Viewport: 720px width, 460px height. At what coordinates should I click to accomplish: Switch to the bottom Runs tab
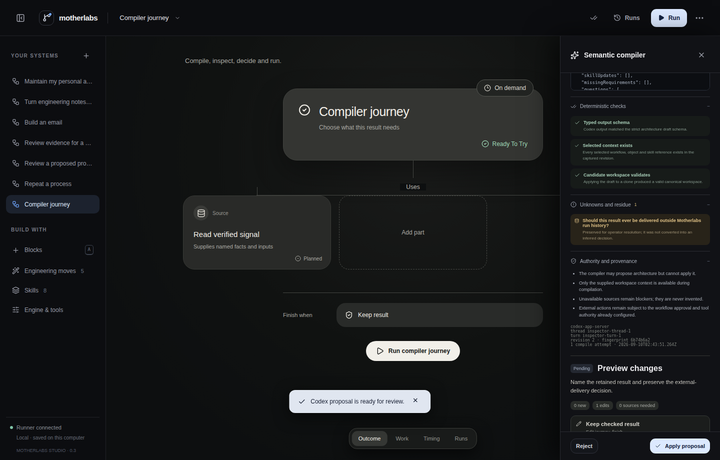tap(461, 438)
